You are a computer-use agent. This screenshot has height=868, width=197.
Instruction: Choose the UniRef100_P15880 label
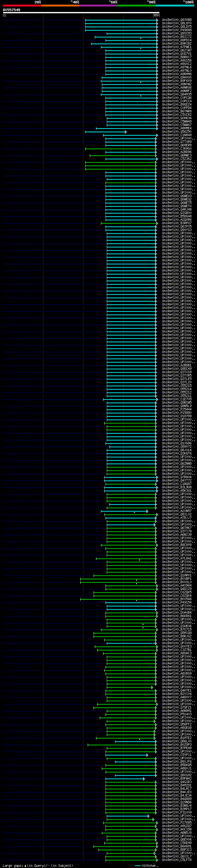177,412
